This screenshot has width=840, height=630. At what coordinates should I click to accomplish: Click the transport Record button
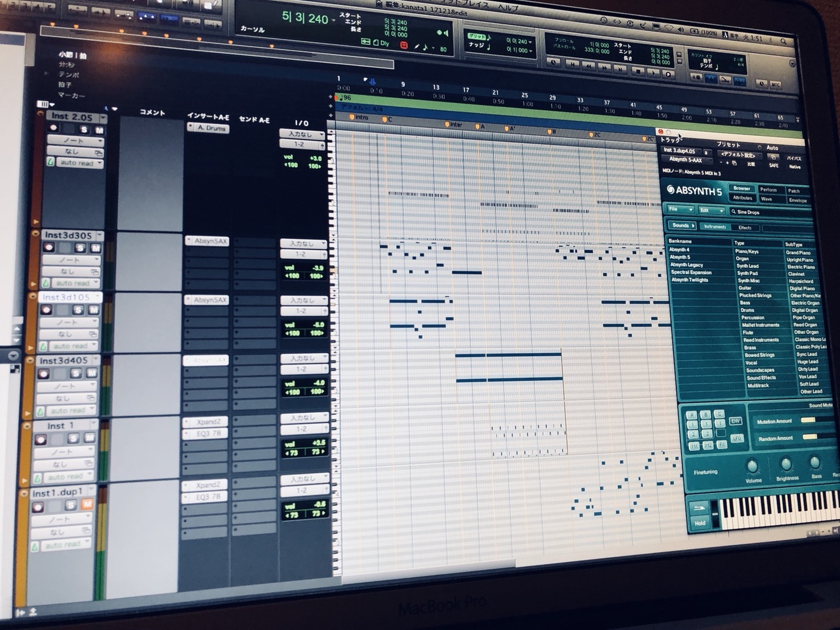pyautogui.click(x=668, y=74)
